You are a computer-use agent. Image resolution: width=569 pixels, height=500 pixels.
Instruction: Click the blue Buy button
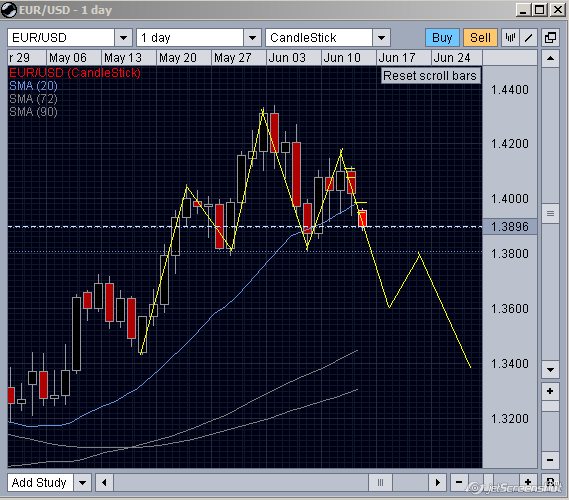(x=442, y=37)
